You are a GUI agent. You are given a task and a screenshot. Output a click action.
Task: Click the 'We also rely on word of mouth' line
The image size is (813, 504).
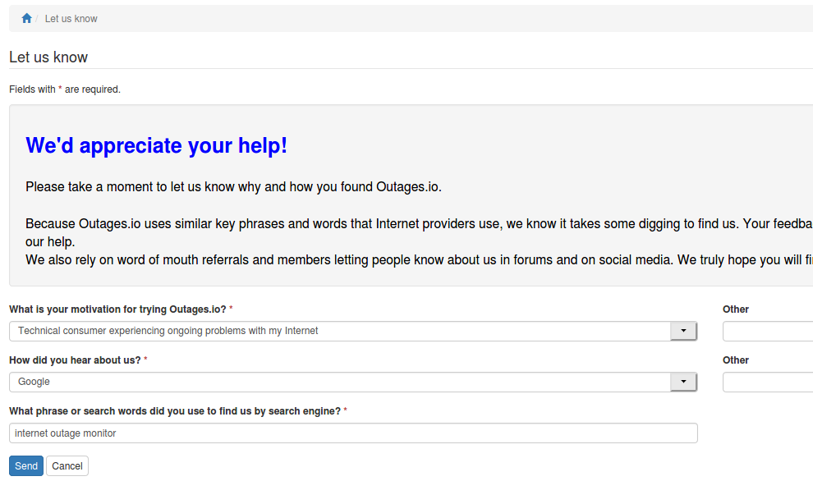pos(419,259)
